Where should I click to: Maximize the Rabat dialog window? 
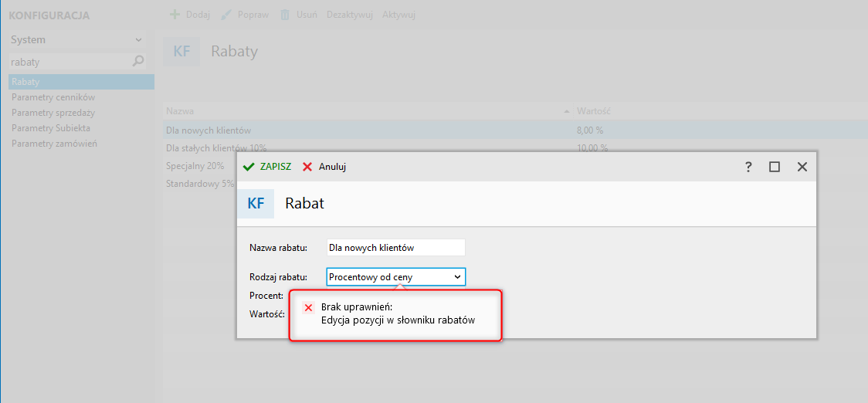coord(775,167)
